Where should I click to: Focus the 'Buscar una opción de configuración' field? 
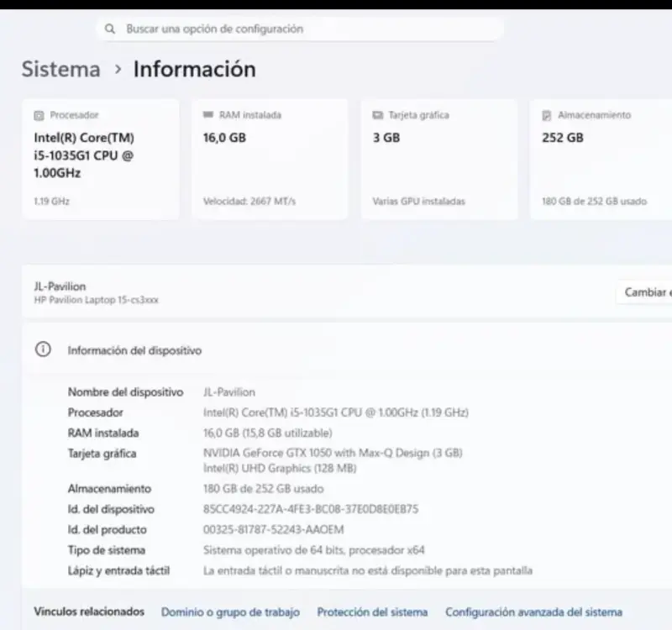coord(300,29)
